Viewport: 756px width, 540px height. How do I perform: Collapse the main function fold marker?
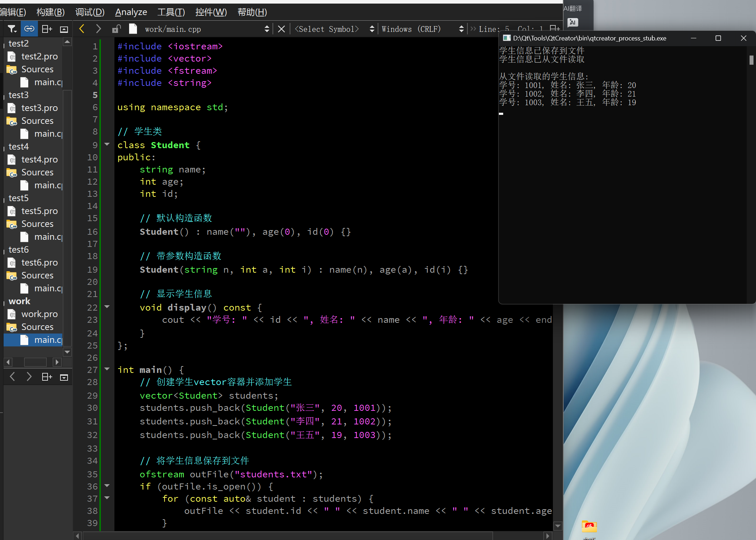(x=107, y=369)
